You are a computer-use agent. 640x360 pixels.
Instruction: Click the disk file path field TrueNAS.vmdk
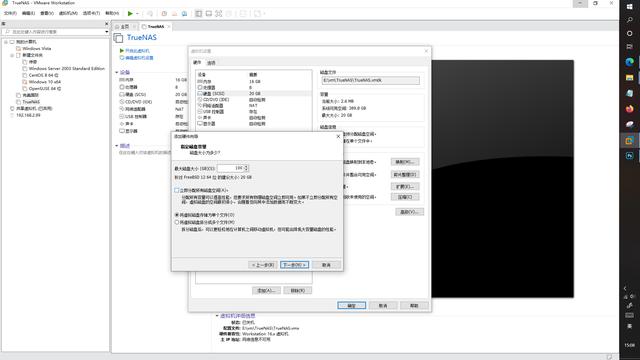(370, 80)
